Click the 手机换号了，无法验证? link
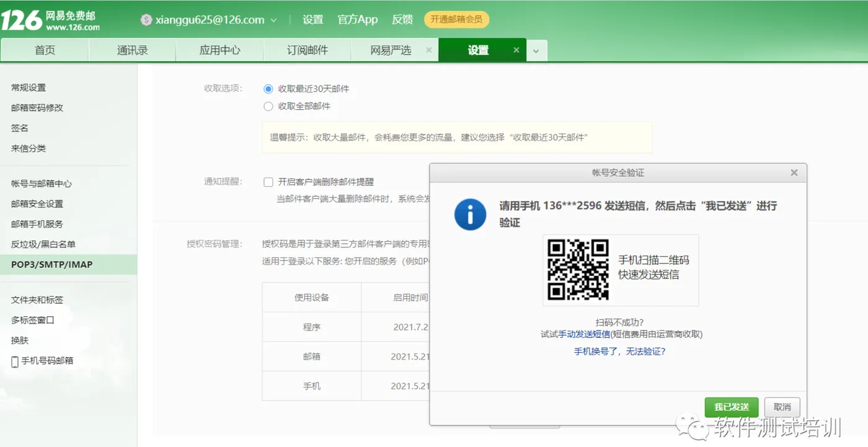This screenshot has height=447, width=868. click(619, 352)
